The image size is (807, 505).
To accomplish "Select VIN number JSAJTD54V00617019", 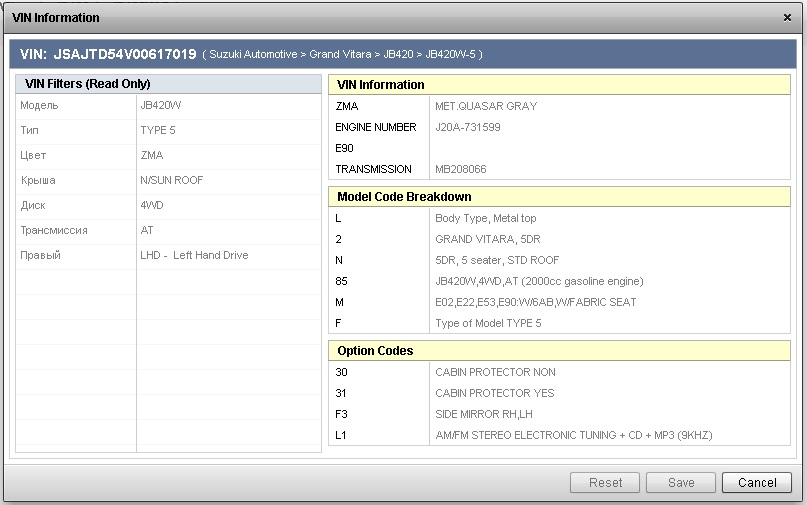I will coord(125,54).
